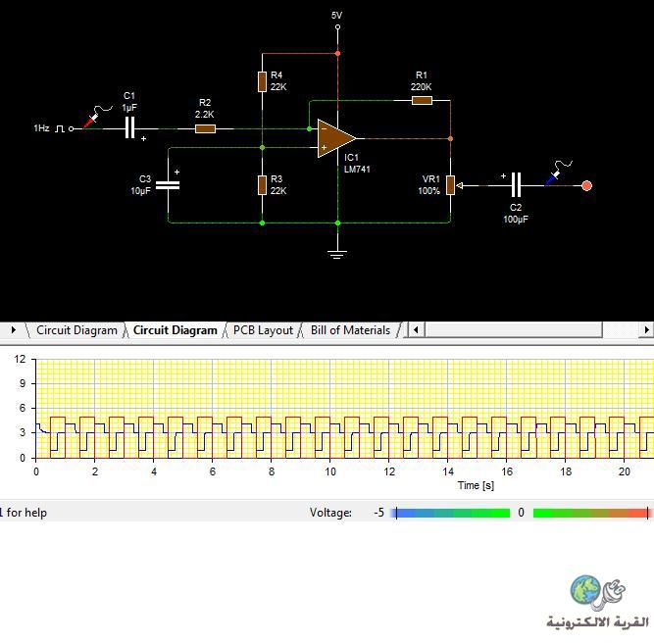654x644 pixels.
Task: Click the graph at the 10 second mark
Action: (x=329, y=409)
